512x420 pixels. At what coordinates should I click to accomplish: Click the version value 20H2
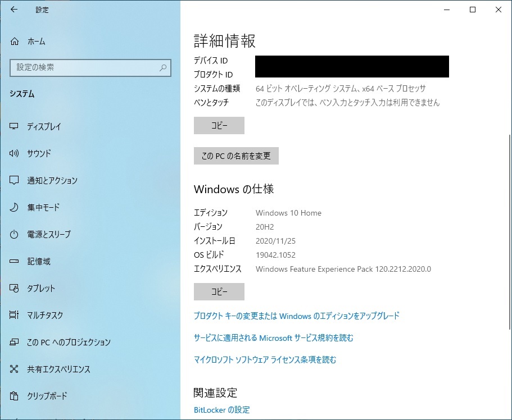265,227
